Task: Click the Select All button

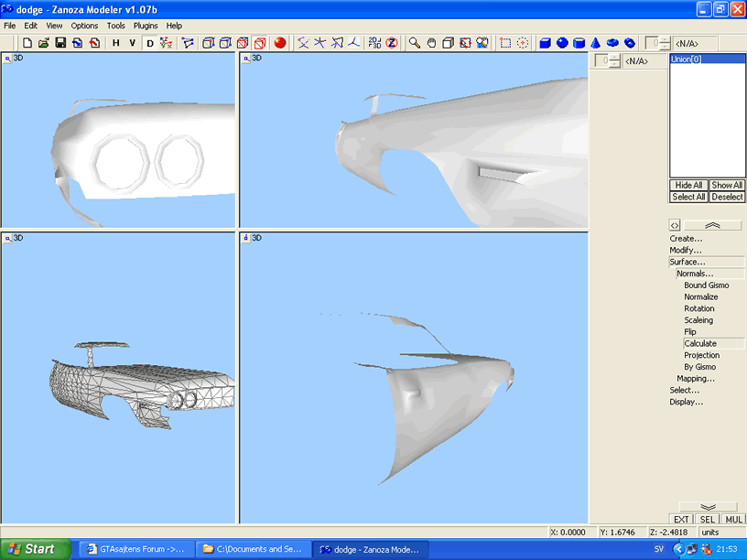Action: pos(688,197)
